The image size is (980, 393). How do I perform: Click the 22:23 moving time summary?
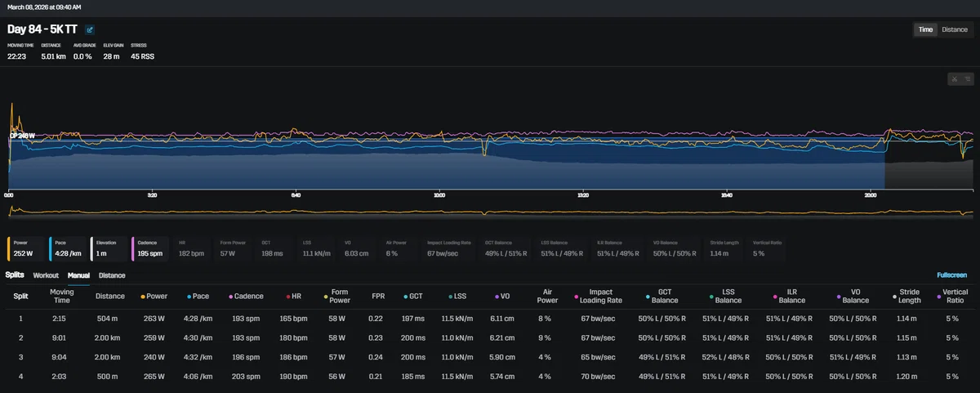tap(17, 56)
